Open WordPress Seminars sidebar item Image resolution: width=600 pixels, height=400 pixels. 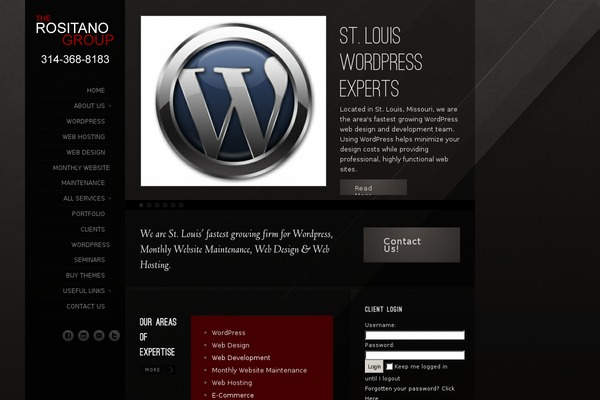click(x=90, y=252)
